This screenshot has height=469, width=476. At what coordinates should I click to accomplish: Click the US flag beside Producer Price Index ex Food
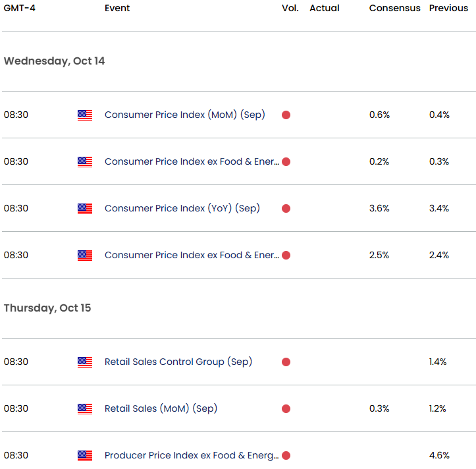click(85, 456)
